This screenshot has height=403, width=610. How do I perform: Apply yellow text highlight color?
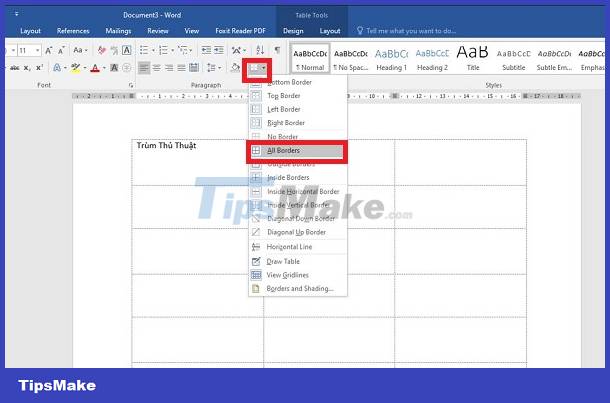75,68
